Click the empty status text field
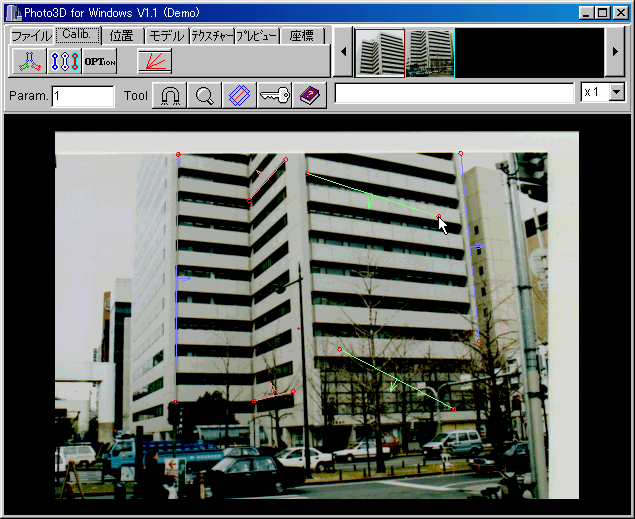635x519 pixels. pos(454,94)
